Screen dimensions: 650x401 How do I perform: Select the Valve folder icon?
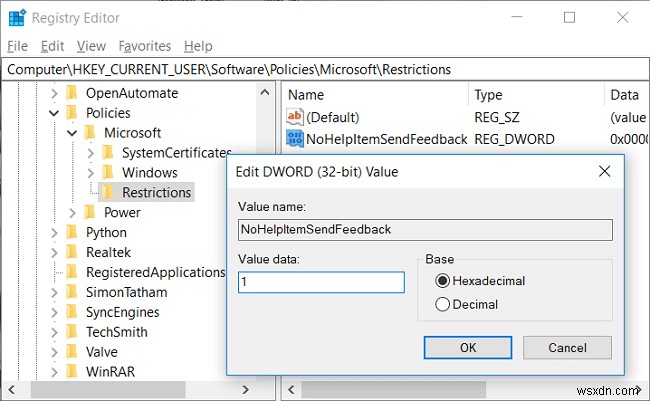click(x=72, y=352)
